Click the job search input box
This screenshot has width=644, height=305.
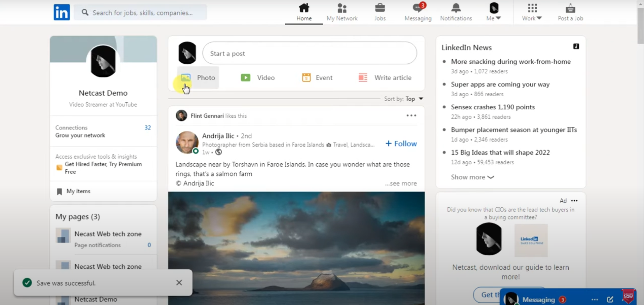tap(140, 12)
